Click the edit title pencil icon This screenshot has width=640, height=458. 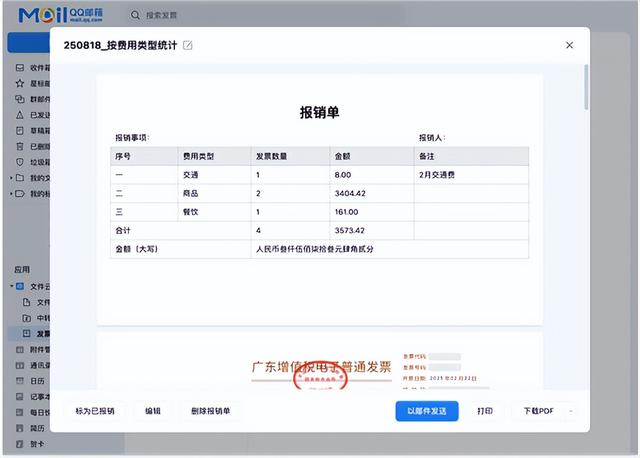(188, 45)
